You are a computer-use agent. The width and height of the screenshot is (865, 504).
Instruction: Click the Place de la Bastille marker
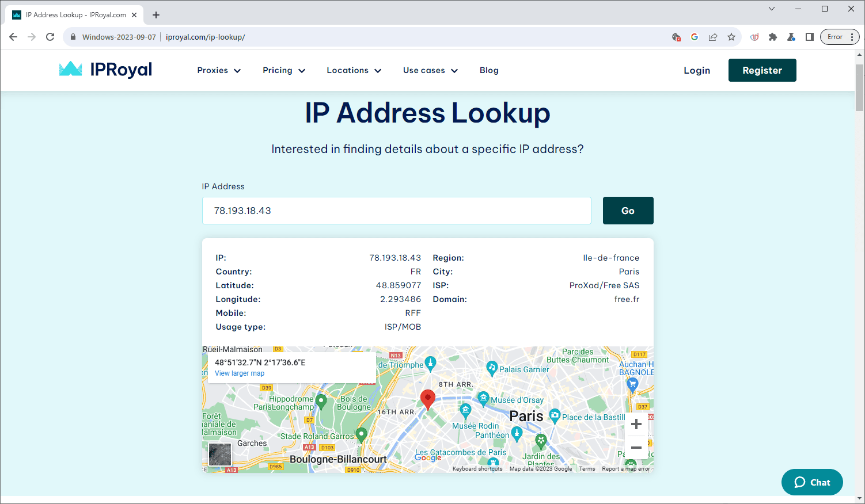point(555,415)
